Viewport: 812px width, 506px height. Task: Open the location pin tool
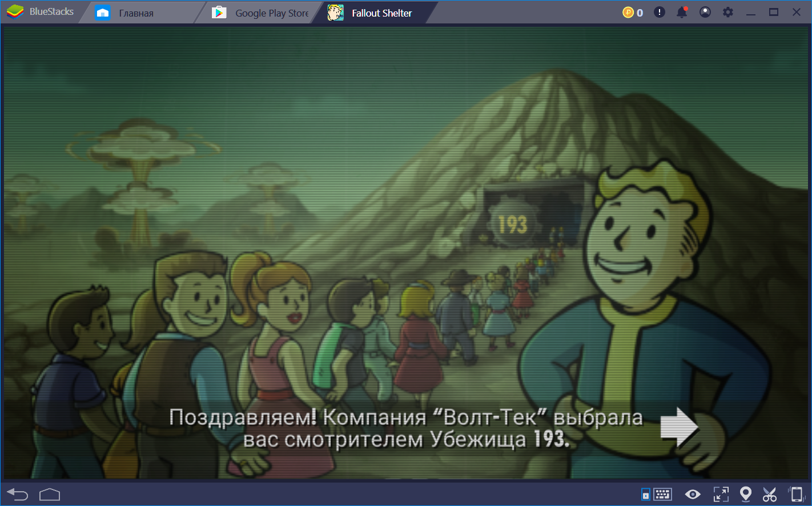pyautogui.click(x=745, y=494)
